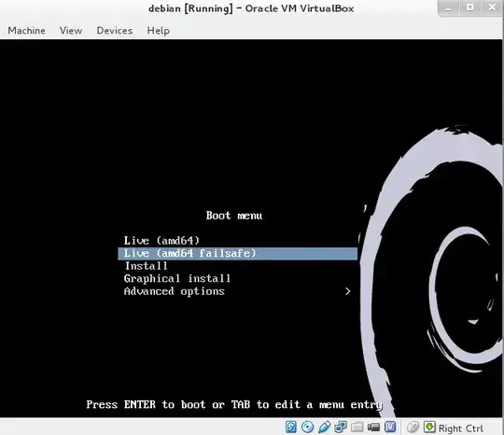This screenshot has width=504, height=435.
Task: Click the mouse integration indicator icon
Action: pyautogui.click(x=413, y=428)
